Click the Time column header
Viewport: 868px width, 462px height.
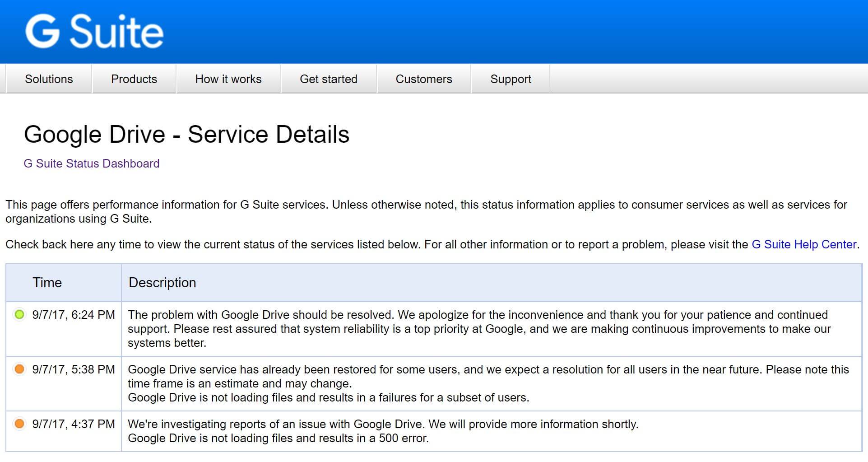(x=47, y=283)
